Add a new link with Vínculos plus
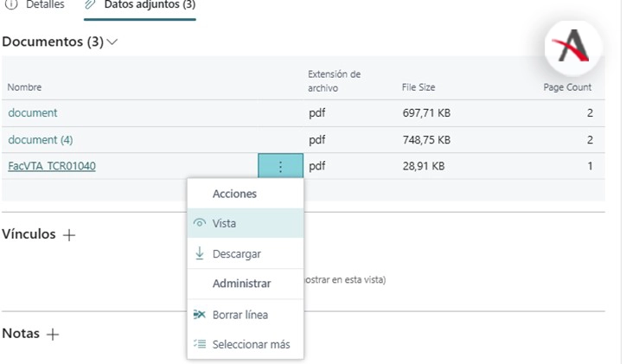 [70, 235]
